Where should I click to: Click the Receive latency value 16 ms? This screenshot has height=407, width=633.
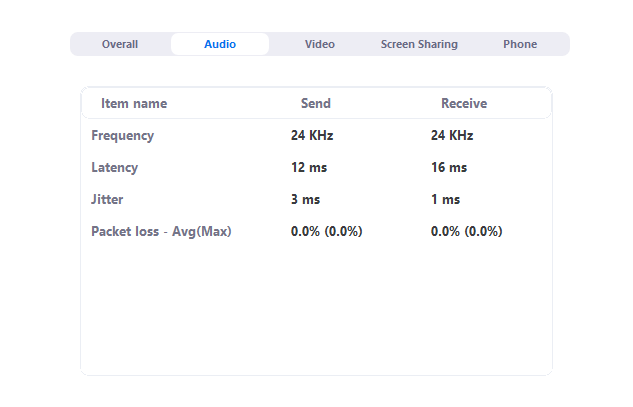(449, 168)
